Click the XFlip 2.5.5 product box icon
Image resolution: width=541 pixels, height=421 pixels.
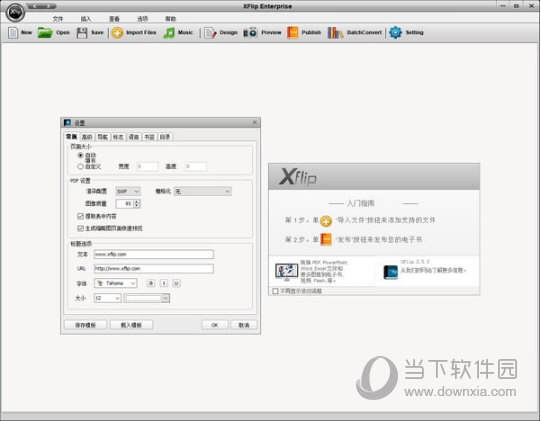click(391, 272)
